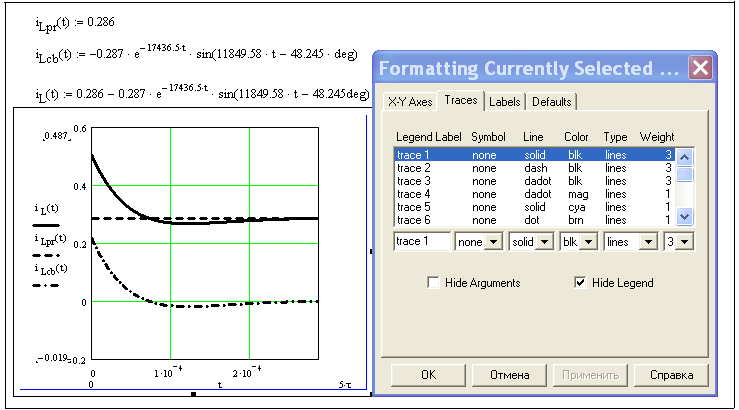Click the iLcb(t) formula definition
This screenshot has width=739, height=410.
(x=197, y=53)
